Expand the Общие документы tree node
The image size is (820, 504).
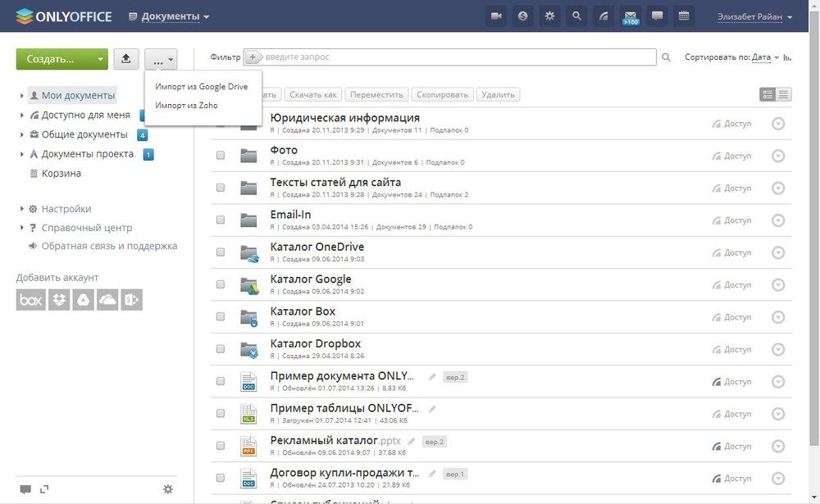coord(21,134)
